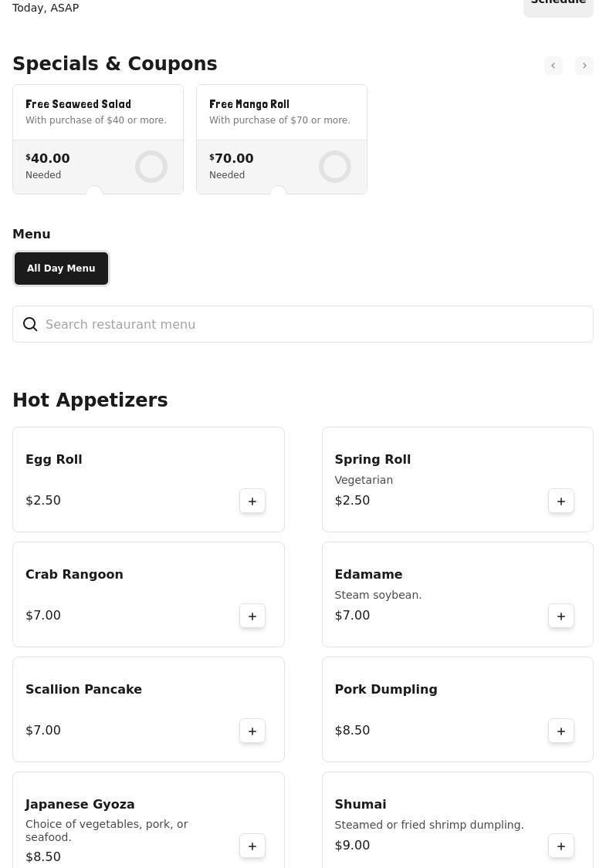Add Edamame using plus button
Screen dimensions: 606x868
coord(561,616)
